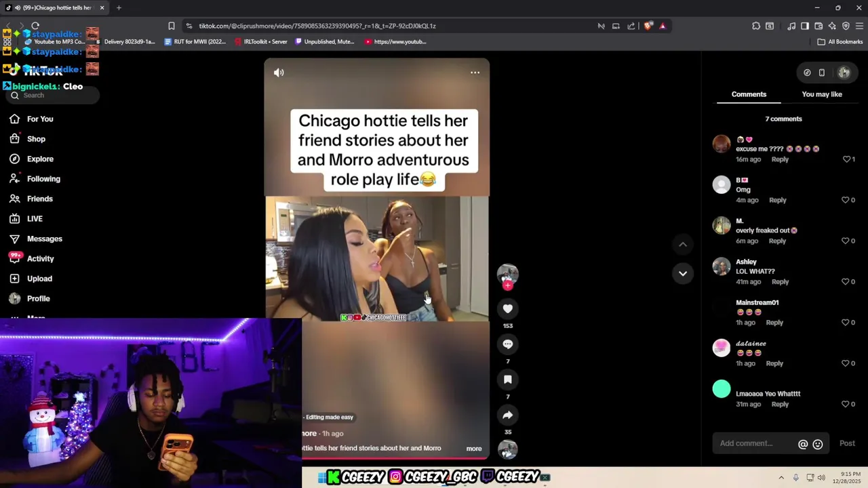Open the 'IRLToolkit • Server' bookmark
The image size is (868, 488).
click(260, 41)
